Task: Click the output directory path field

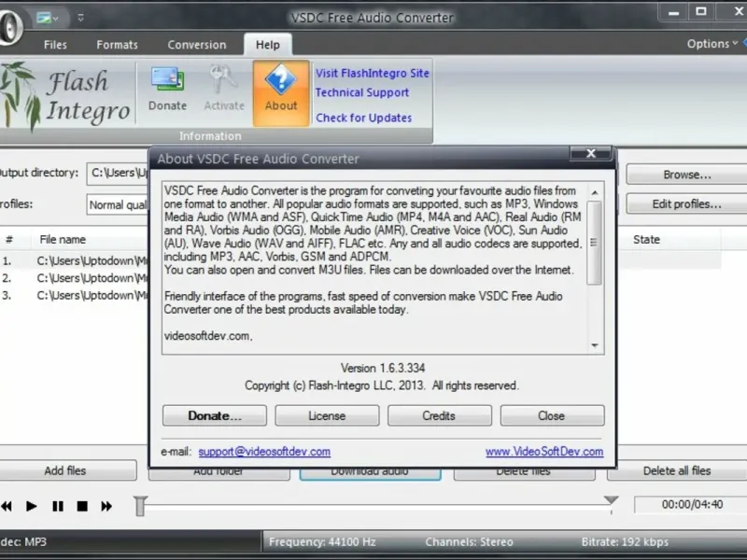Action: click(118, 173)
